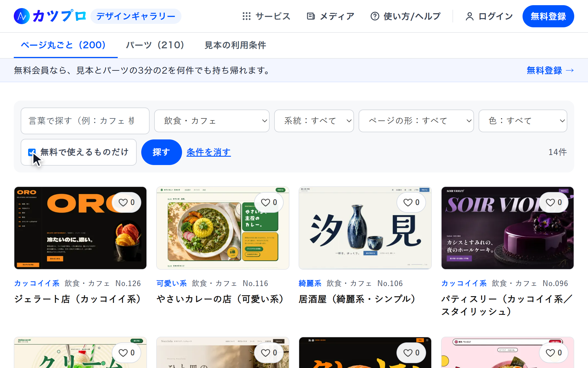588x368 pixels.
Task: Open the サービス grid menu icon
Action: [246, 16]
